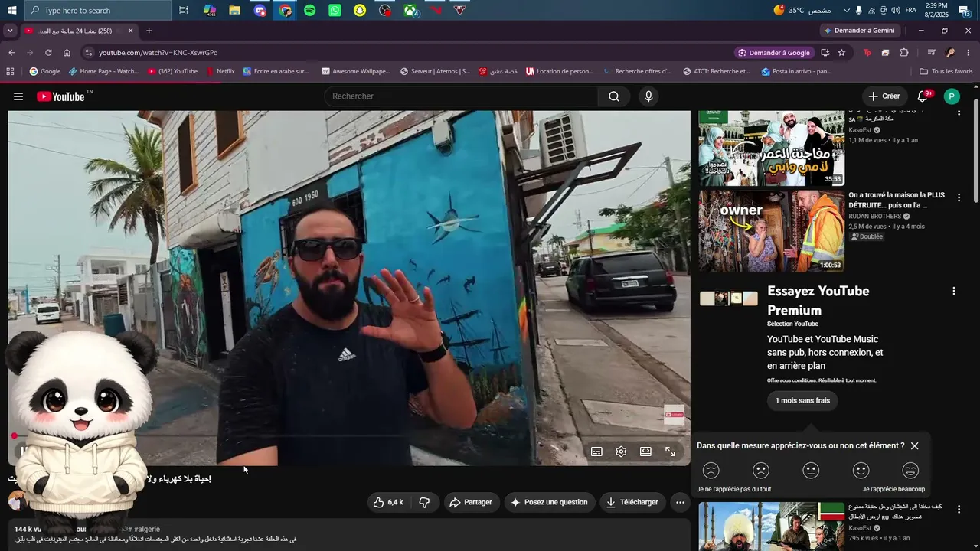Open Windows Start menu

[11, 10]
